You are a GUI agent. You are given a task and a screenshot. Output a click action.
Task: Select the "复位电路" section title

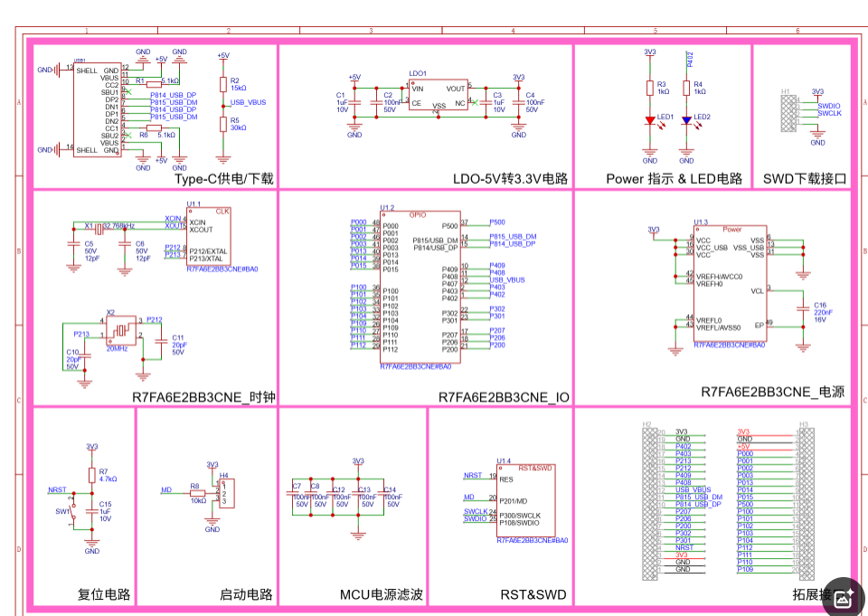pos(104,595)
